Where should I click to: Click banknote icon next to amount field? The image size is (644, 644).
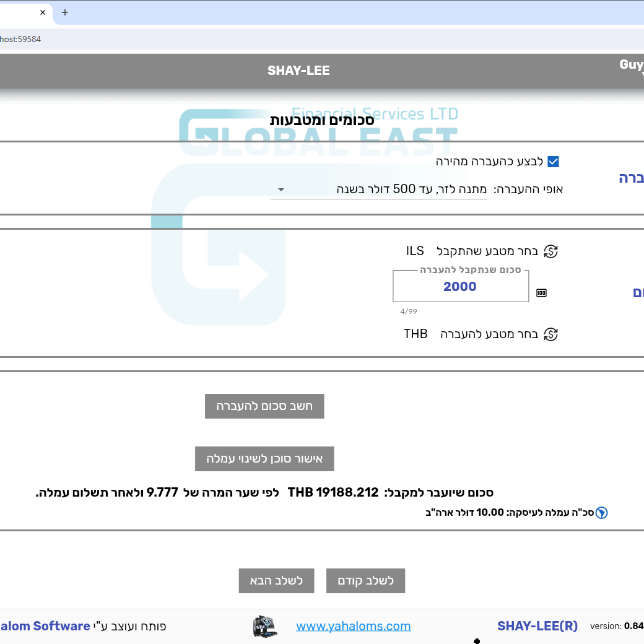(541, 293)
